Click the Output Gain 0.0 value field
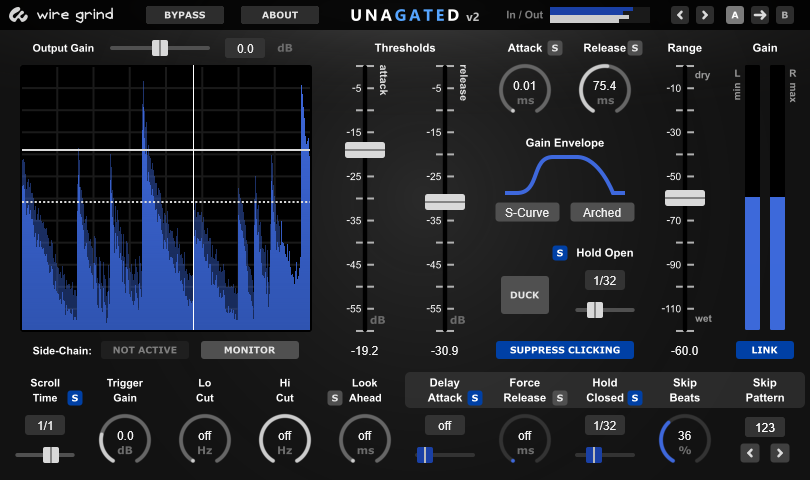The width and height of the screenshot is (810, 480). pos(244,48)
